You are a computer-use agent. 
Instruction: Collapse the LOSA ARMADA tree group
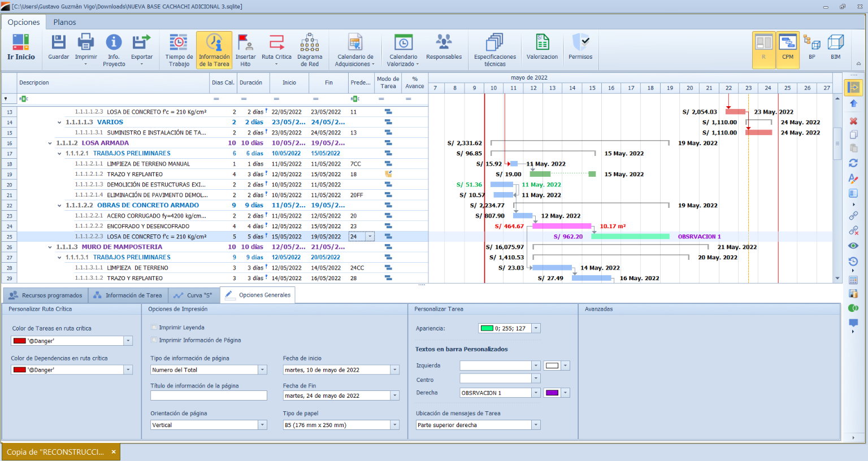tap(50, 143)
